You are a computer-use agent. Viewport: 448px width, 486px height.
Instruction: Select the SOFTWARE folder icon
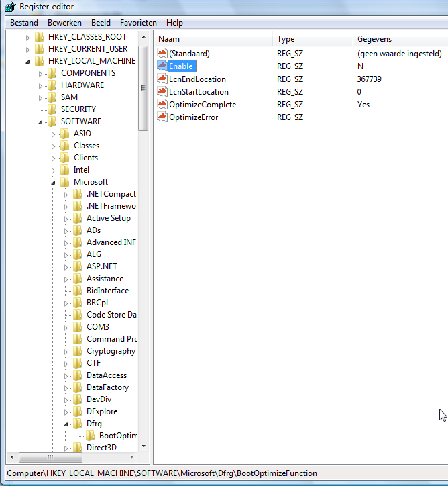[x=52, y=121]
